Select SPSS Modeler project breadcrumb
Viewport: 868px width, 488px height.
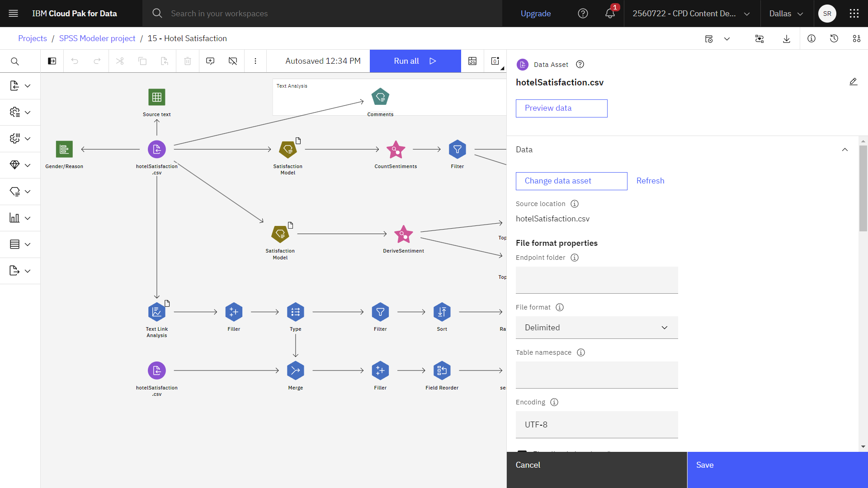click(97, 38)
